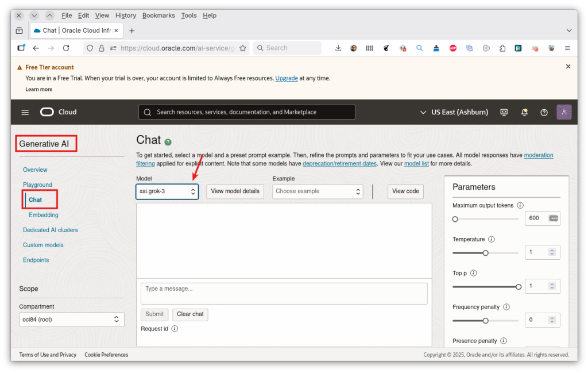Adjust the Frequency penalty value stepper

click(552, 320)
